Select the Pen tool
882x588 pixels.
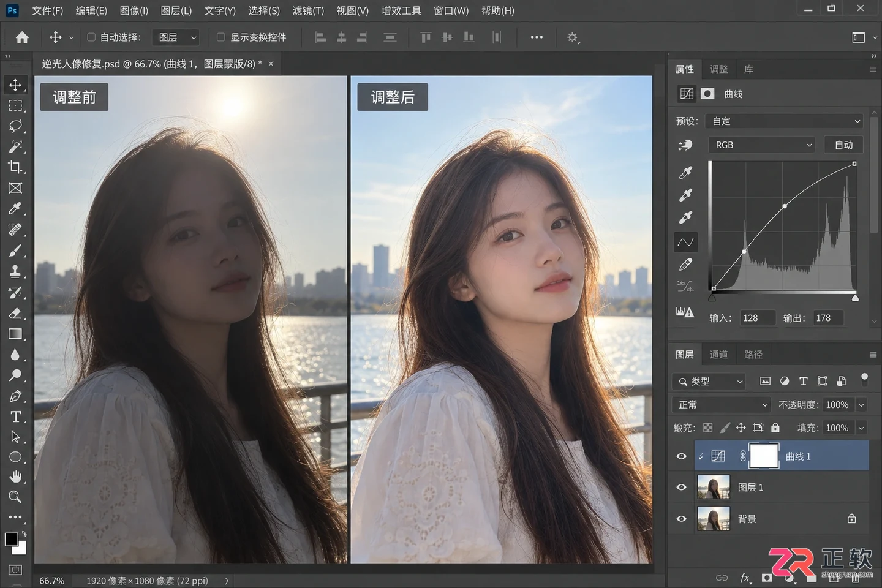coord(15,396)
